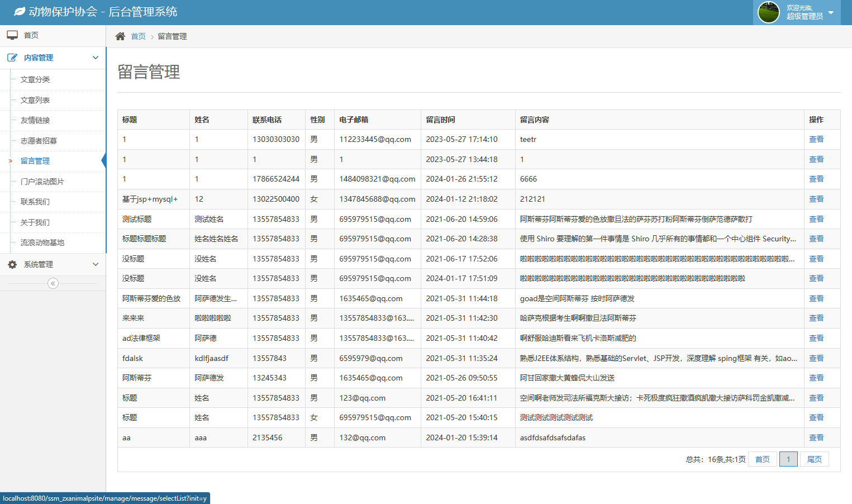Image resolution: width=852 pixels, height=504 pixels.
Task: Select page 1 in the pagination bar
Action: point(788,459)
